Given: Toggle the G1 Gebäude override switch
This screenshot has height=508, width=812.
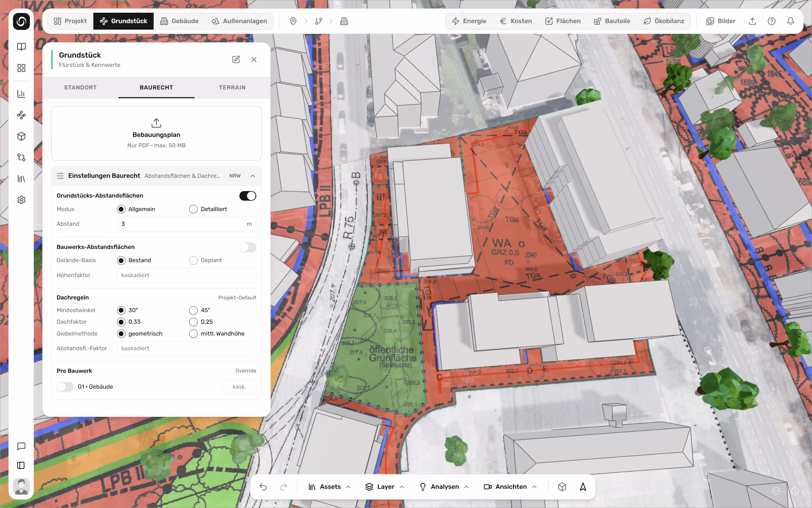Looking at the screenshot, I should coord(65,387).
